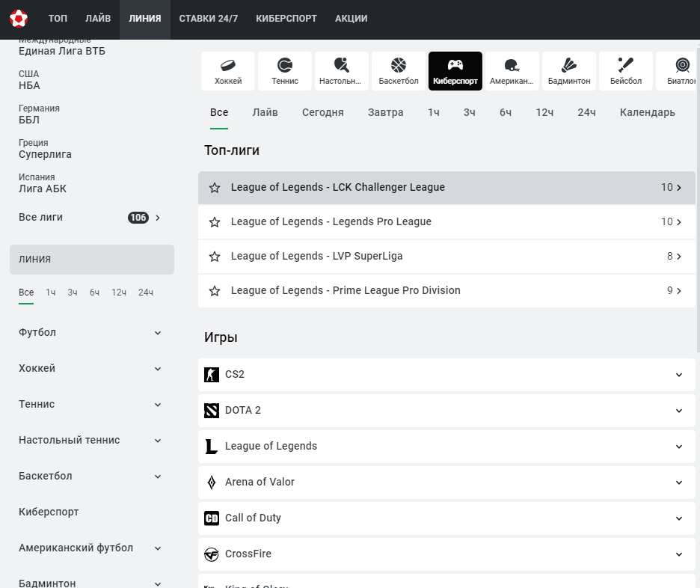Image resolution: width=700 pixels, height=588 pixels.
Task: Select the main 12ч time filter
Action: (544, 112)
